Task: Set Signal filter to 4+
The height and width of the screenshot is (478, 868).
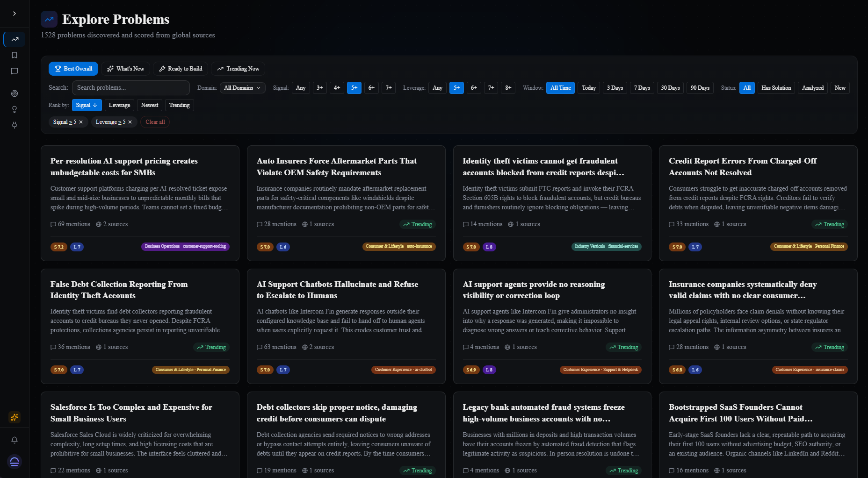Action: (337, 88)
